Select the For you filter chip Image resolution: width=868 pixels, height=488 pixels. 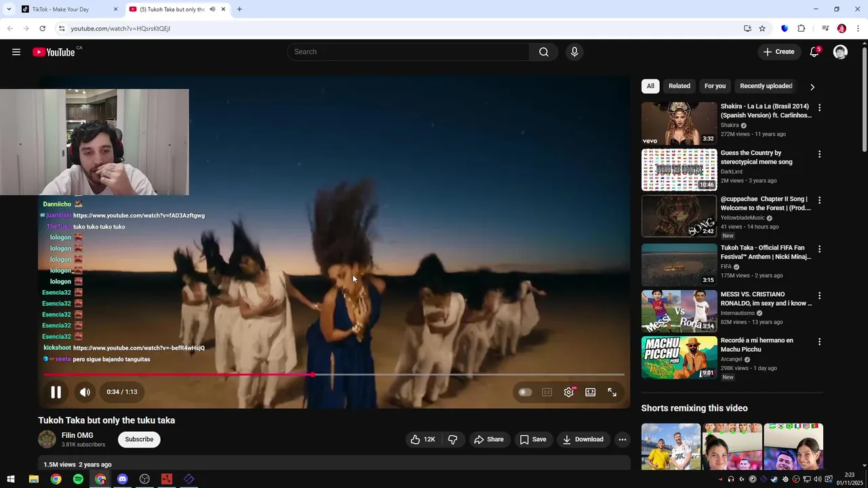(x=715, y=86)
